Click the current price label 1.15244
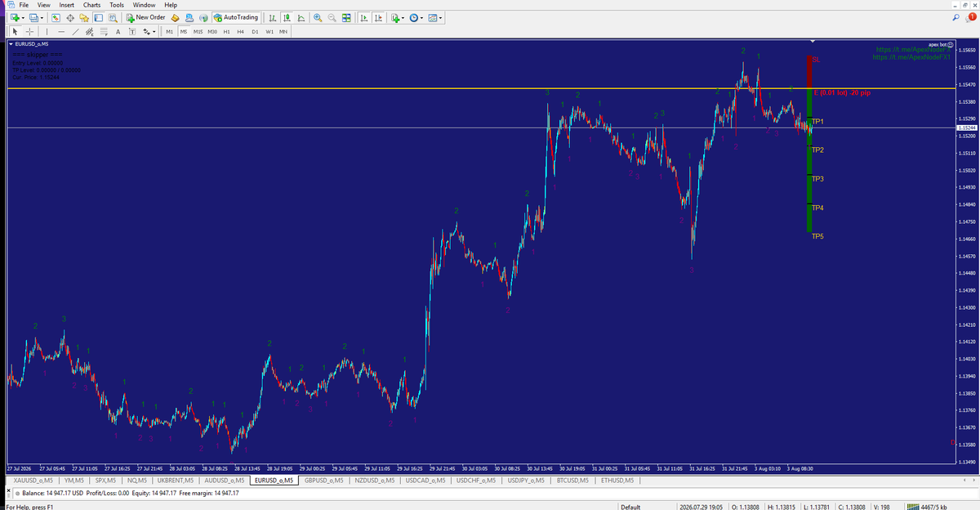This screenshot has height=510, width=980. click(966, 127)
